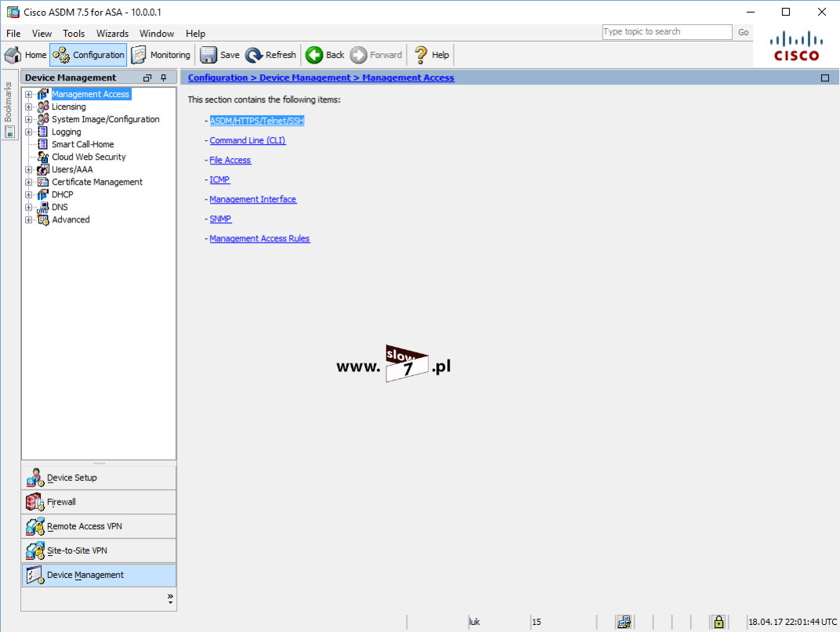
Task: Expand the Logging node
Action: 28,132
